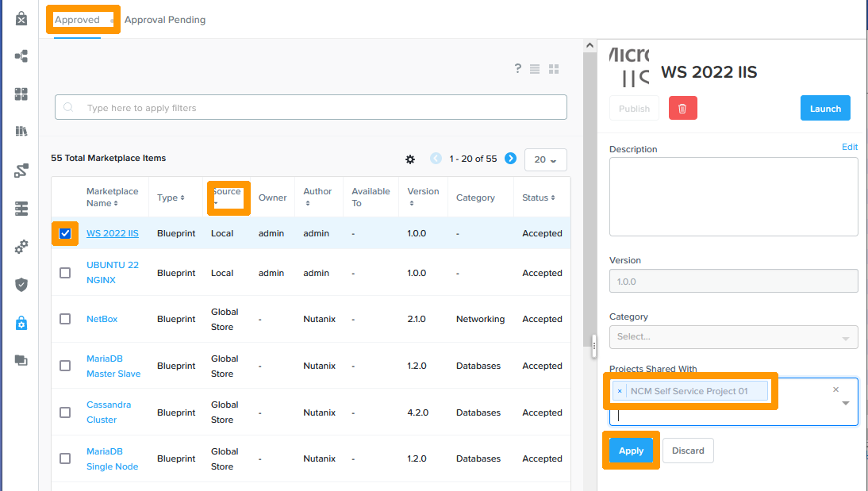
Task: Open the shield icon in the sidebar
Action: point(21,285)
